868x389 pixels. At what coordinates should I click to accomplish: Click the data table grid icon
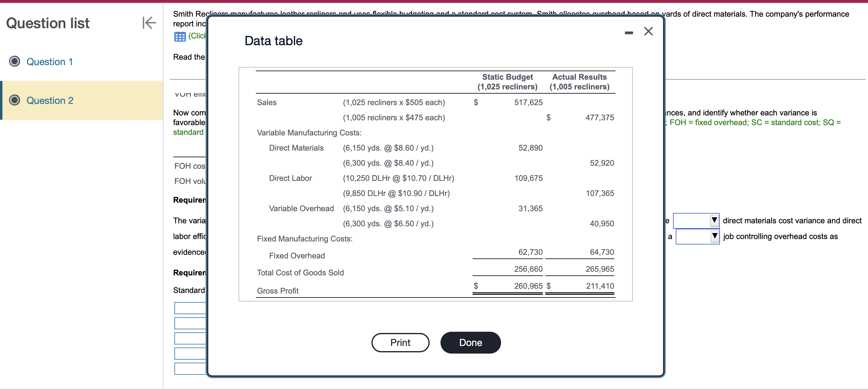(x=180, y=36)
